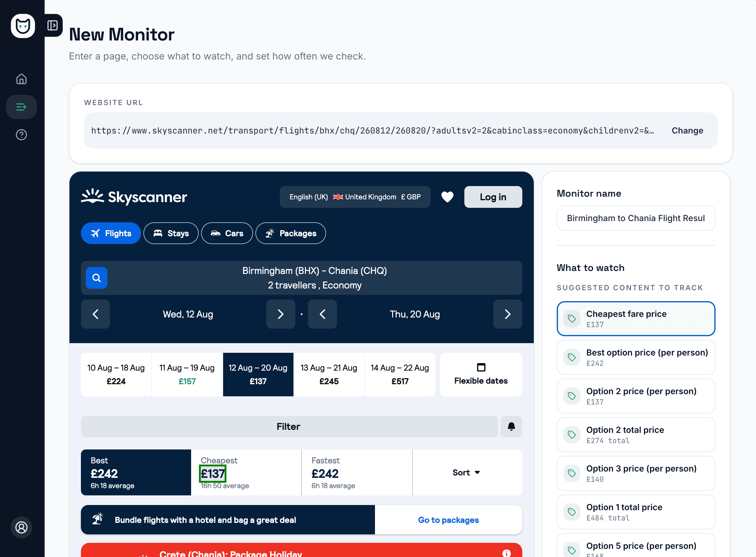Select the Flights tab

pos(111,233)
